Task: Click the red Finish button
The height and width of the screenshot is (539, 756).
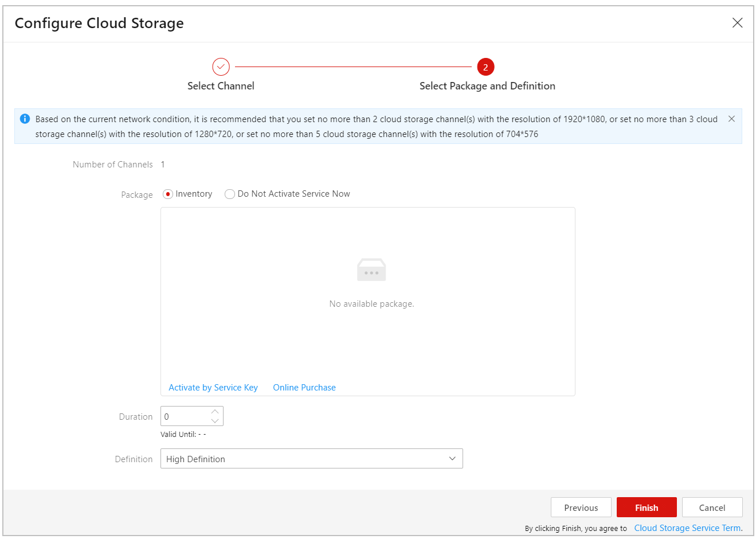Action: (647, 507)
